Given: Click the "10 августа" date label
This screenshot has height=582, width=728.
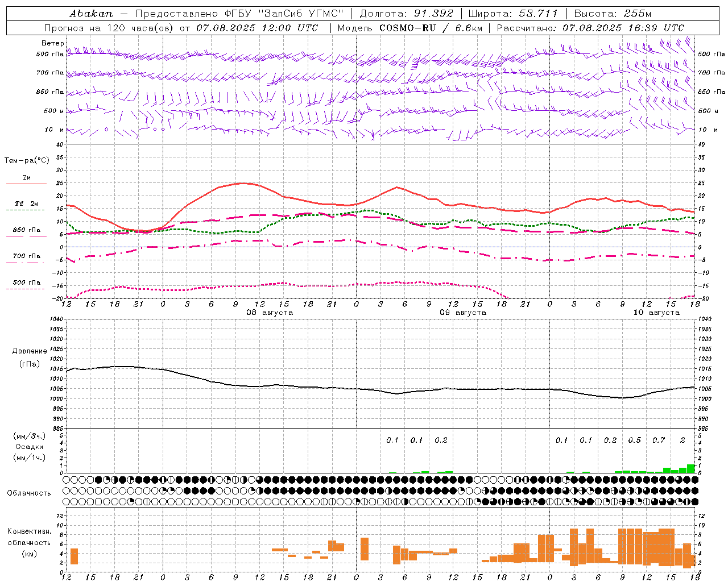Looking at the screenshot, I should (656, 313).
